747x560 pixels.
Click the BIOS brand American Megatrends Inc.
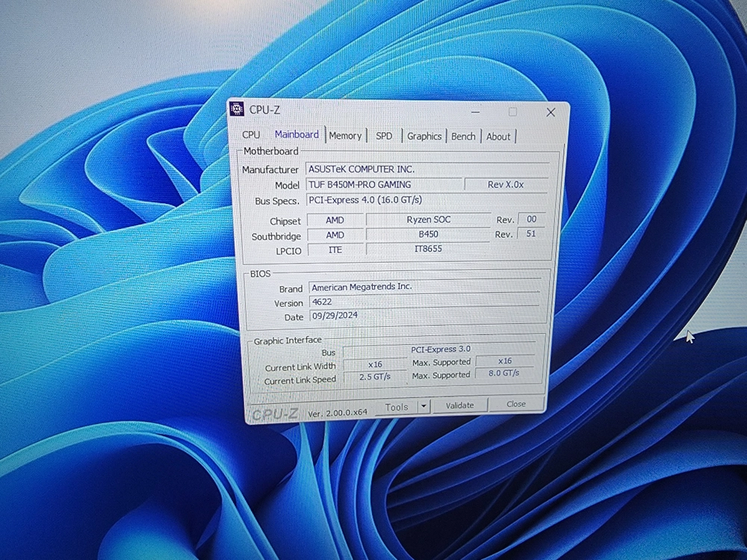425,287
